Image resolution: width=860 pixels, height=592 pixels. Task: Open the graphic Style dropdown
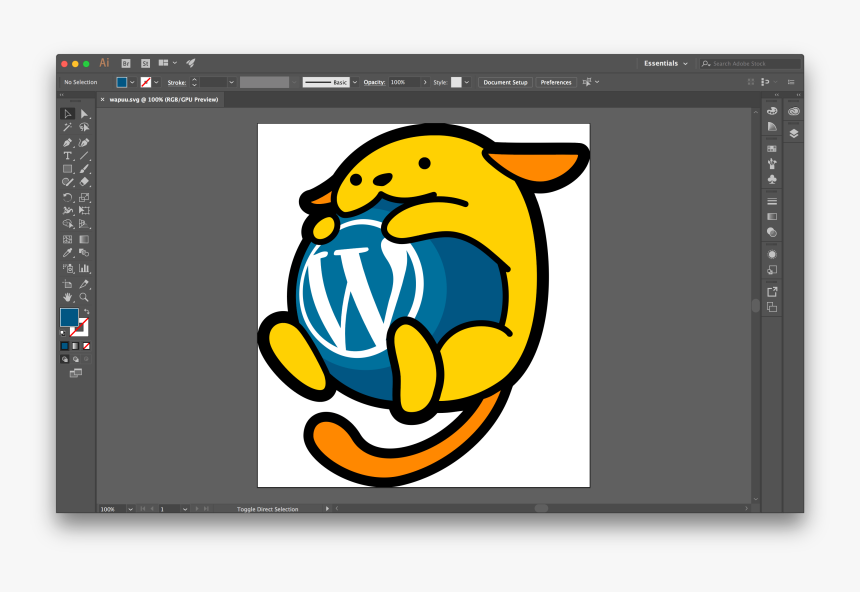pyautogui.click(x=467, y=82)
